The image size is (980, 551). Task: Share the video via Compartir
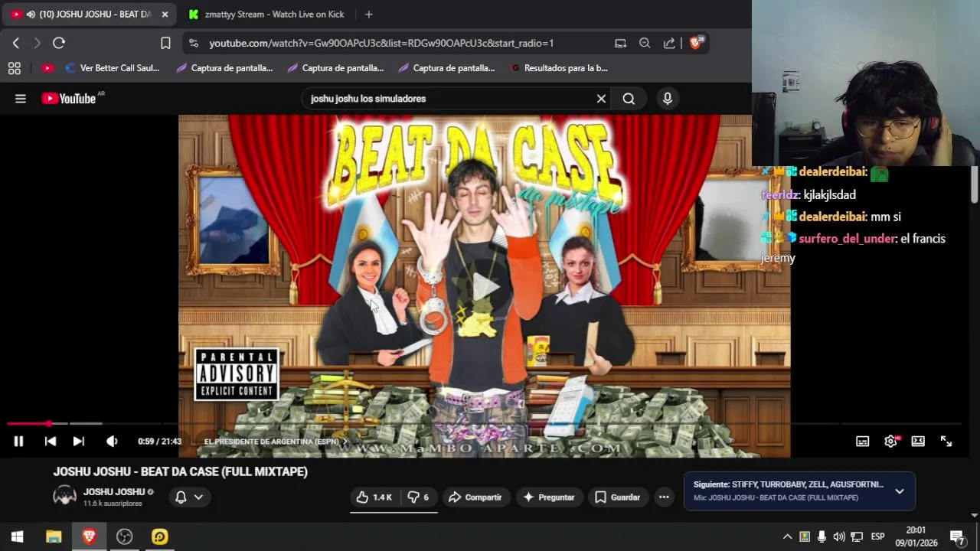coord(475,497)
